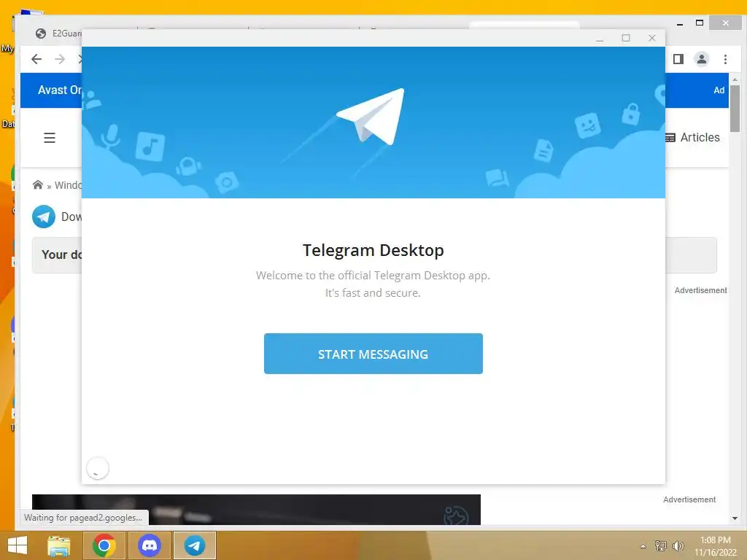
Task: Switch to Chrome in the taskbar
Action: 104,545
